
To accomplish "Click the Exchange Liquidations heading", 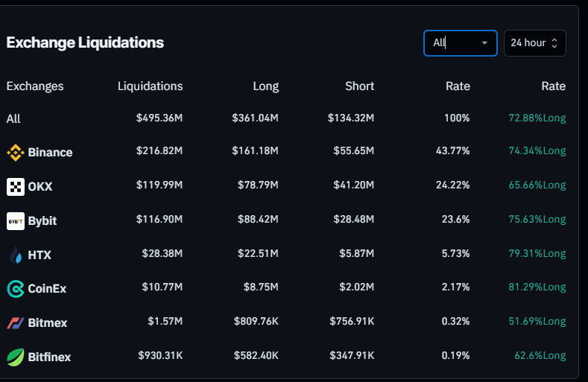I will coord(85,42).
